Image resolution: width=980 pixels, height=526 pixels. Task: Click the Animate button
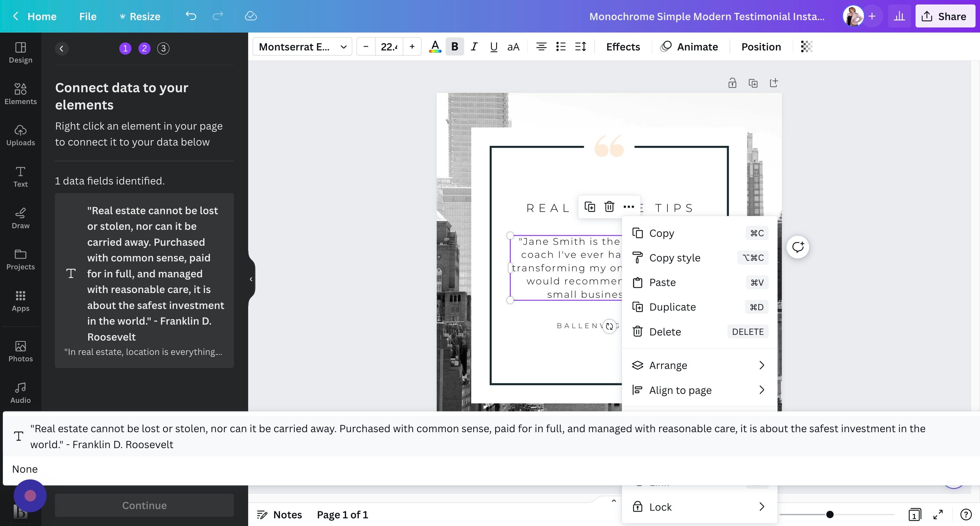(x=689, y=46)
